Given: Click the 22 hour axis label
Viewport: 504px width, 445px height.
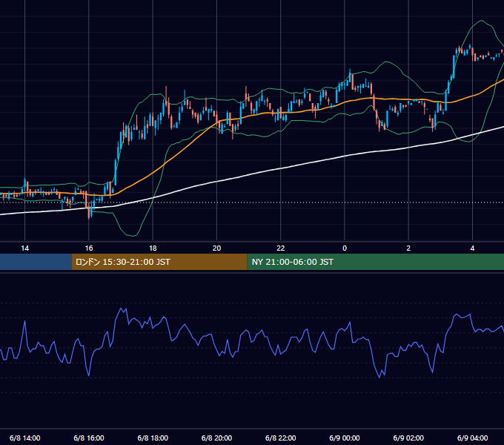Looking at the screenshot, I should click(x=281, y=248).
